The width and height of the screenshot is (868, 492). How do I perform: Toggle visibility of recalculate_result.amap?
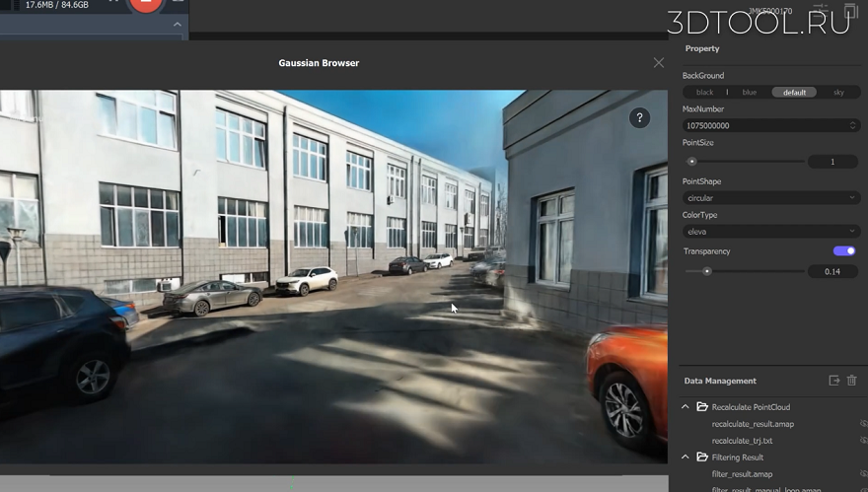pos(864,424)
